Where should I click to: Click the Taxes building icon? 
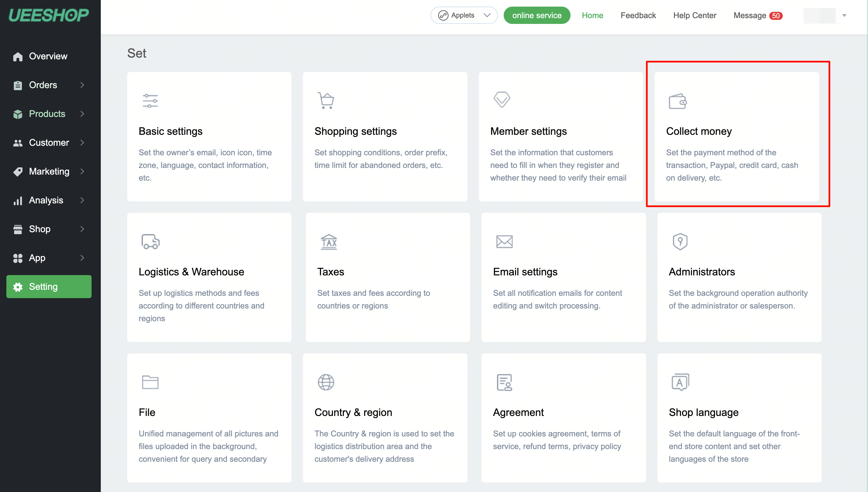329,242
